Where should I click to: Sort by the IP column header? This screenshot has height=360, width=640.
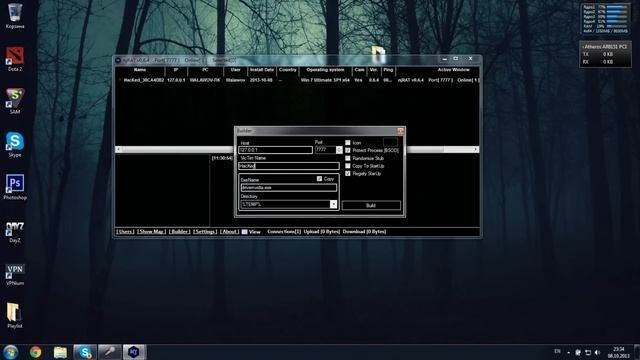click(176, 70)
